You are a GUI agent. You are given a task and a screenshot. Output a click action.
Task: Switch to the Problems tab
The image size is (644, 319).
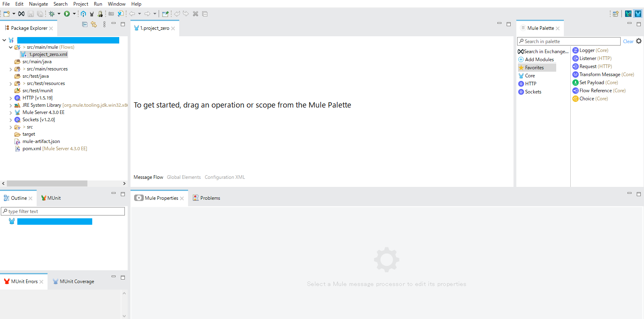[206, 198]
